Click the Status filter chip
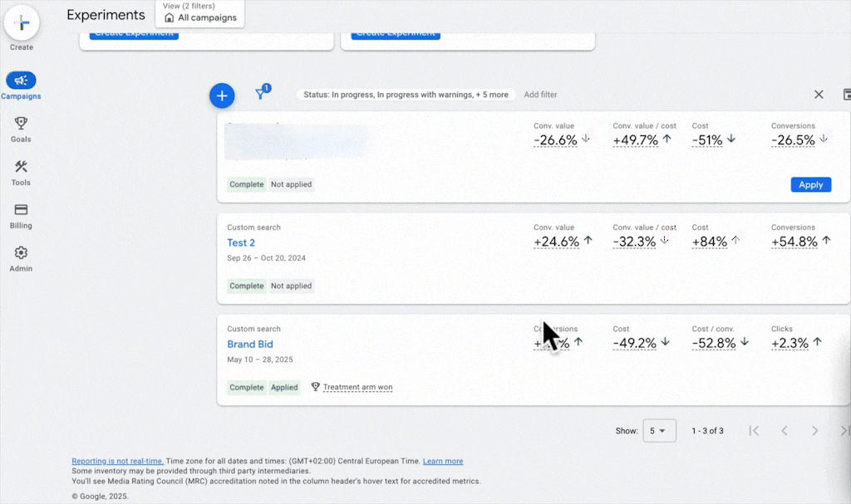 [406, 95]
